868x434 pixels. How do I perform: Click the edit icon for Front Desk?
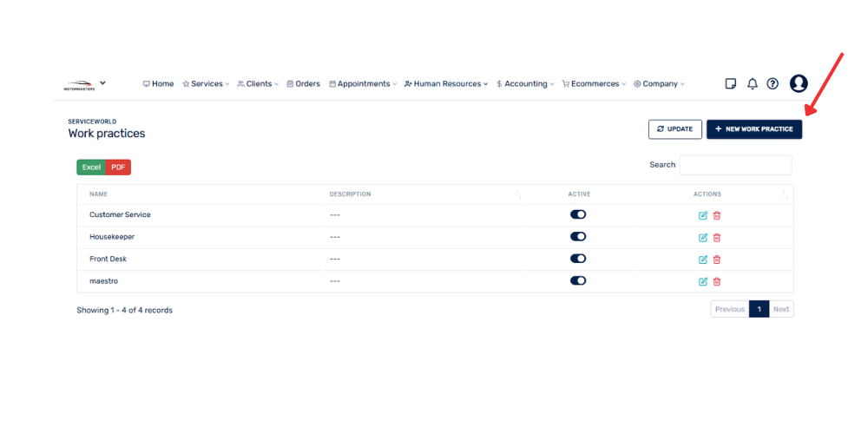click(x=703, y=260)
